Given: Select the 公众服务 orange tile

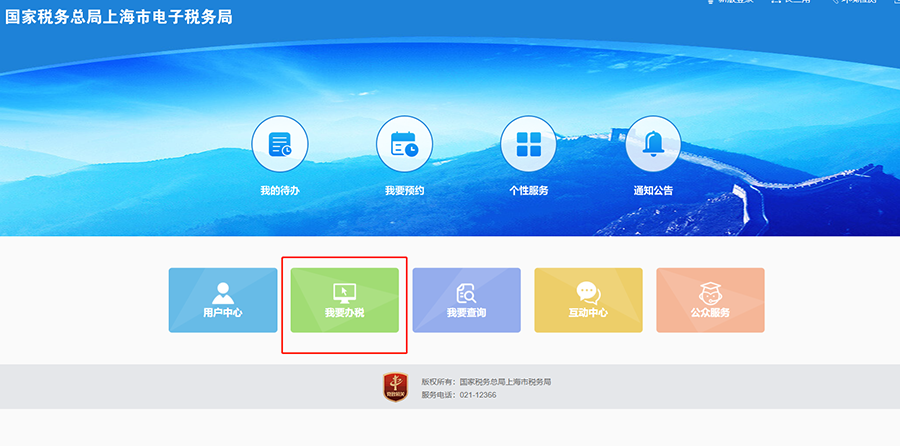Looking at the screenshot, I should 711,300.
